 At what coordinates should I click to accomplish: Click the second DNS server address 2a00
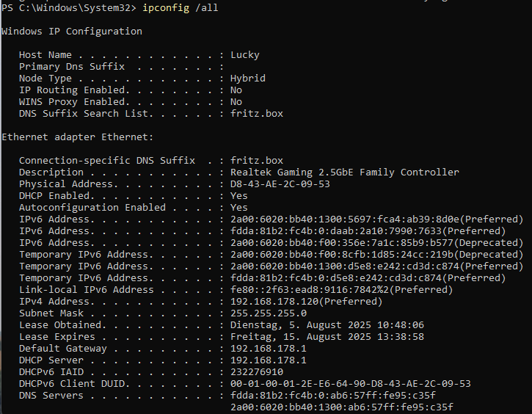click(x=342, y=407)
